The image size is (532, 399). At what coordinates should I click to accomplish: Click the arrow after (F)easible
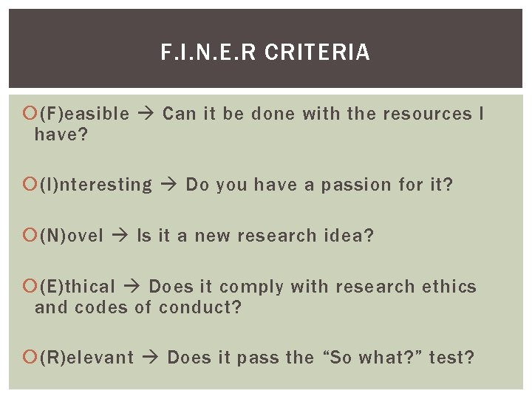[146, 113]
